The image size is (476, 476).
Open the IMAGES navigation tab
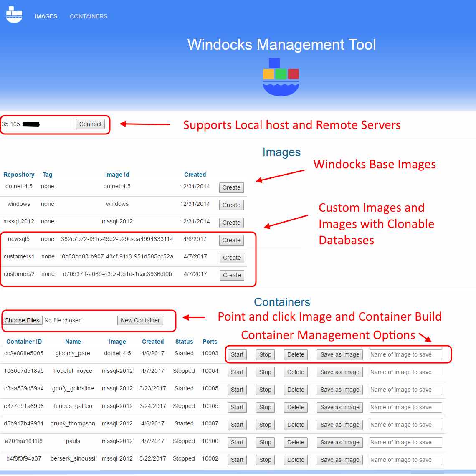pos(46,16)
